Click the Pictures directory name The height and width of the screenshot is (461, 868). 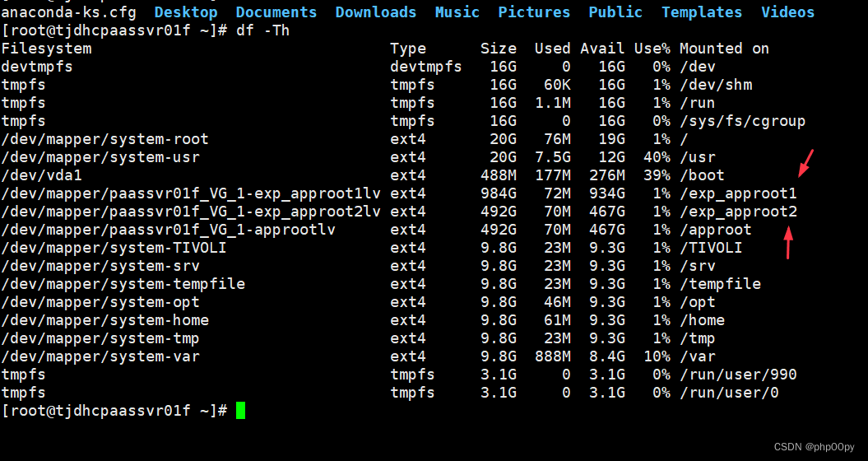(x=534, y=12)
